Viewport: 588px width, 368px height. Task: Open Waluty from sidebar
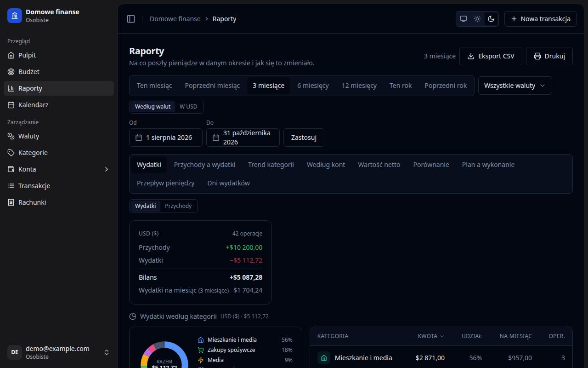click(x=59, y=136)
